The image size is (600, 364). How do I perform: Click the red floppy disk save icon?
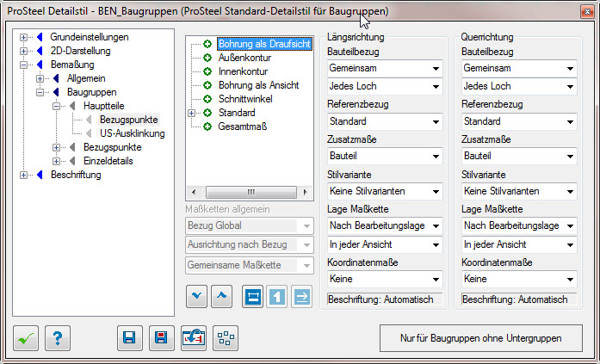point(162,338)
